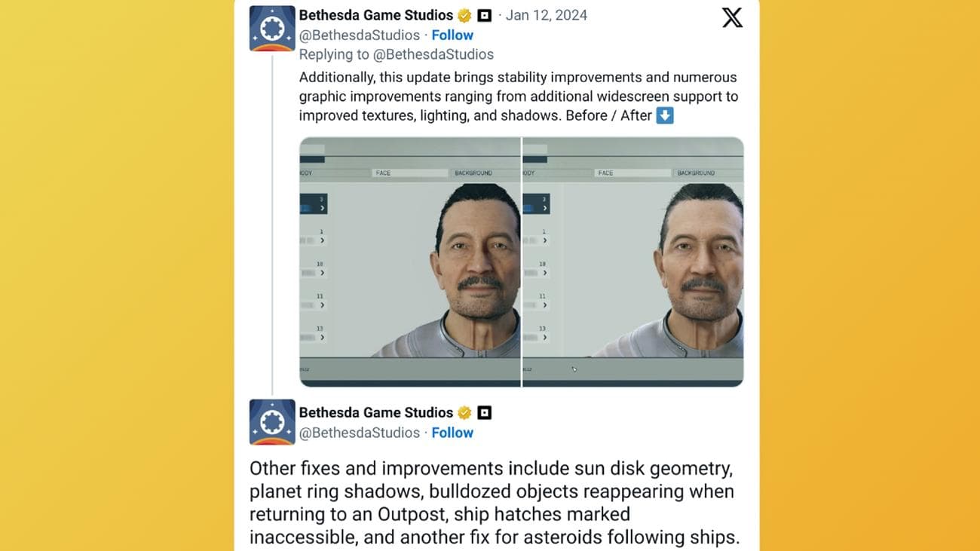Click the blue down-arrow emoji after 'Before / After'
This screenshot has width=980, height=551.
[665, 115]
